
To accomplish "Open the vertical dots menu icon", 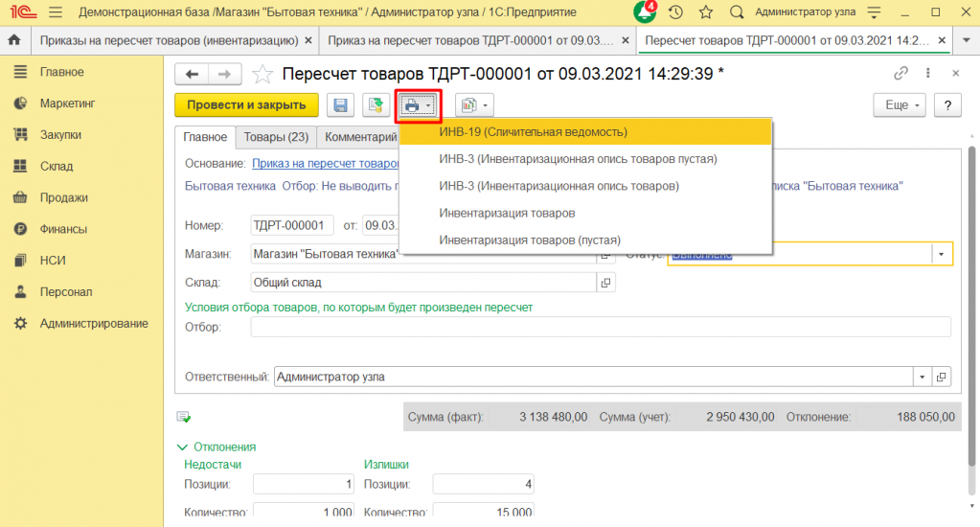I will (x=928, y=73).
